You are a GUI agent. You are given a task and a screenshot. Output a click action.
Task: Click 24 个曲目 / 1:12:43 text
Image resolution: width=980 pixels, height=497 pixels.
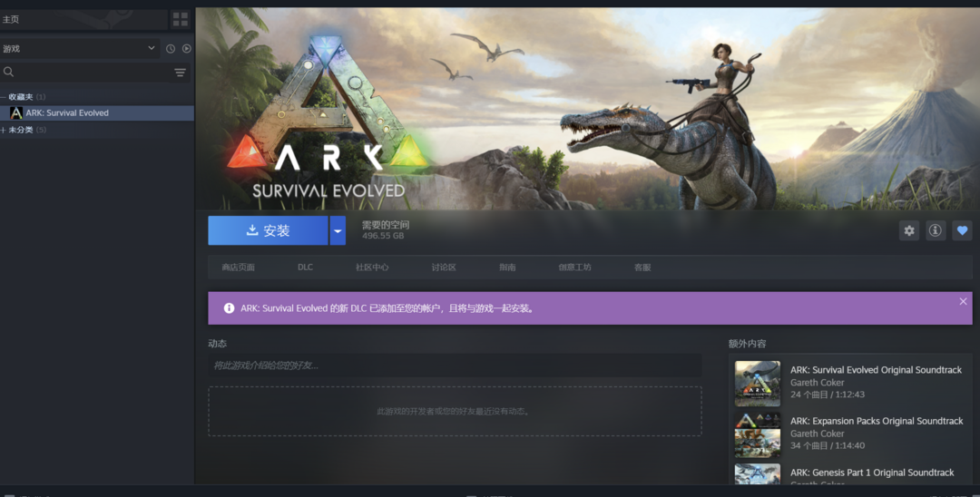828,395
